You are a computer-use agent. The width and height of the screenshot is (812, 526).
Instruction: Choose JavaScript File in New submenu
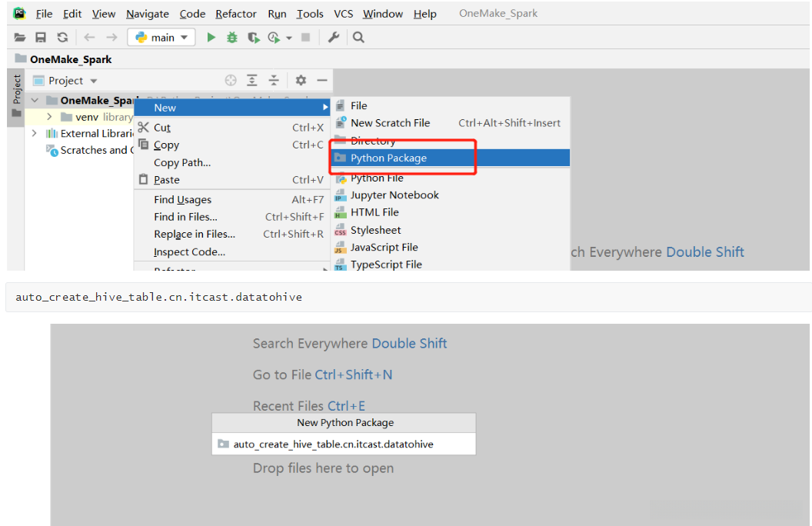click(x=450, y=248)
